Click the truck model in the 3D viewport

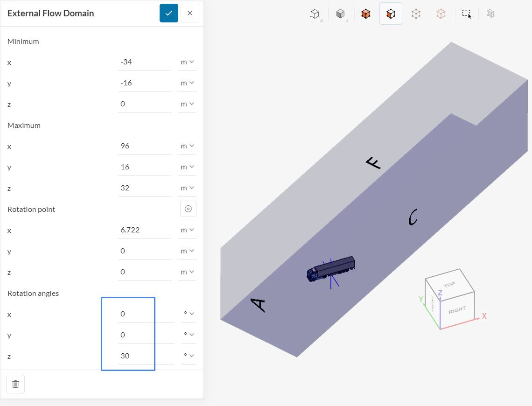pos(331,269)
